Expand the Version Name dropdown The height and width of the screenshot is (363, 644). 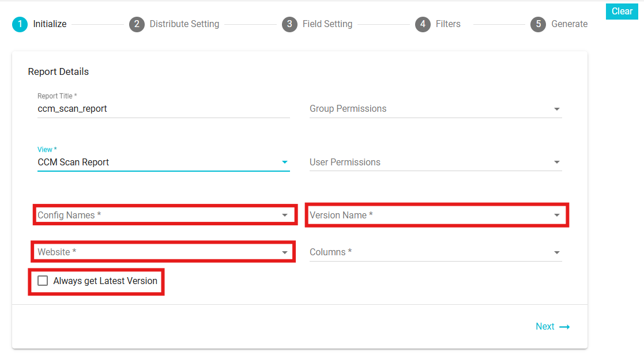pyautogui.click(x=435, y=215)
